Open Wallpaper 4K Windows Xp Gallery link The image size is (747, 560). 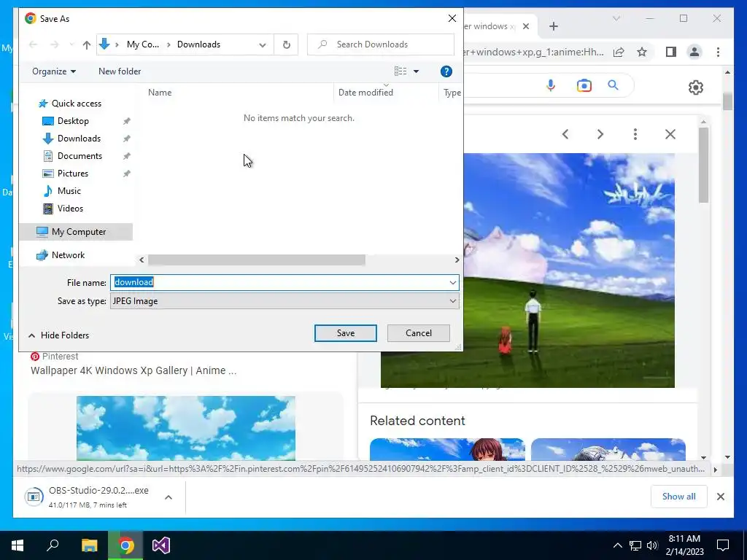(x=133, y=370)
